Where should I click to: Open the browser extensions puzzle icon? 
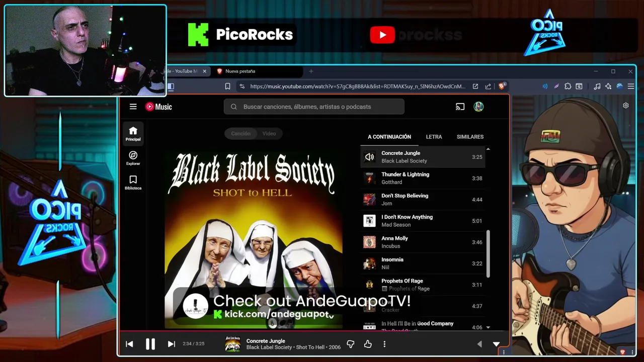[568, 86]
